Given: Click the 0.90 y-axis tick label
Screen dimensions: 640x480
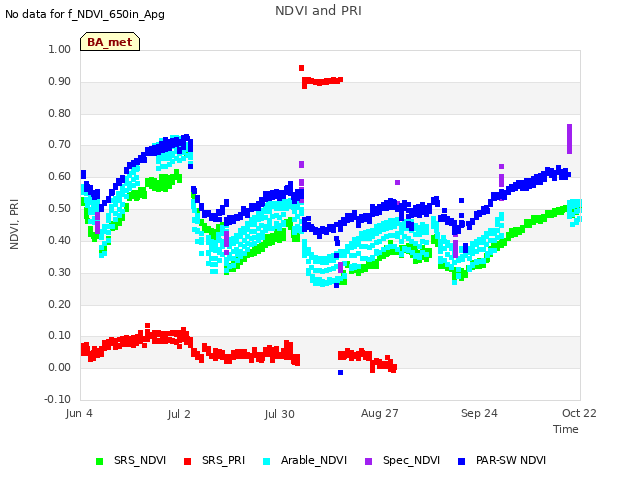Looking at the screenshot, I should [x=60, y=81].
